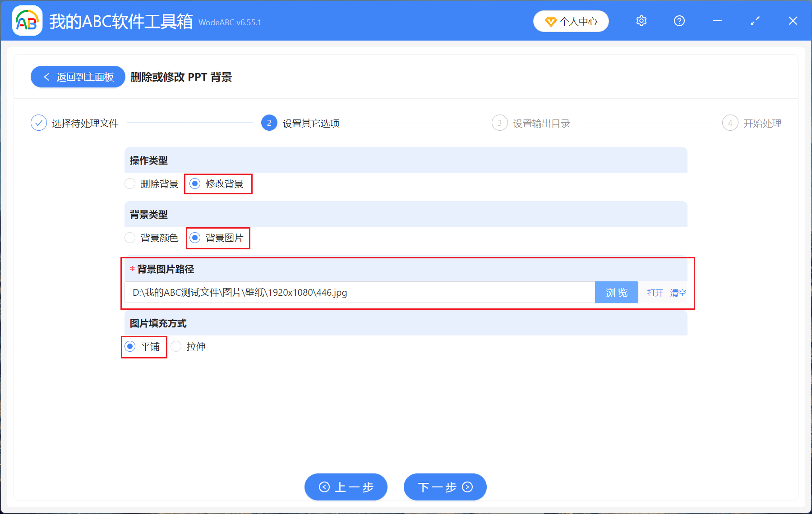Click the 清空 link to clear path

(x=678, y=292)
